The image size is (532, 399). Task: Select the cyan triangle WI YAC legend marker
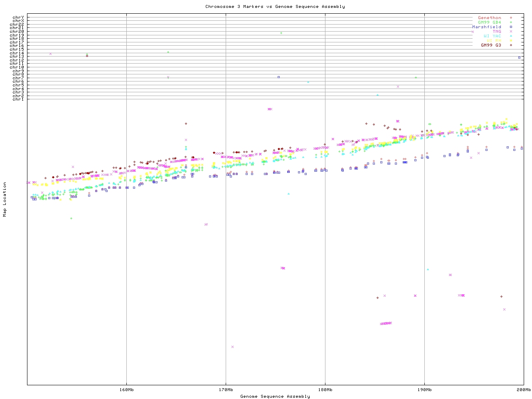[x=511, y=36]
